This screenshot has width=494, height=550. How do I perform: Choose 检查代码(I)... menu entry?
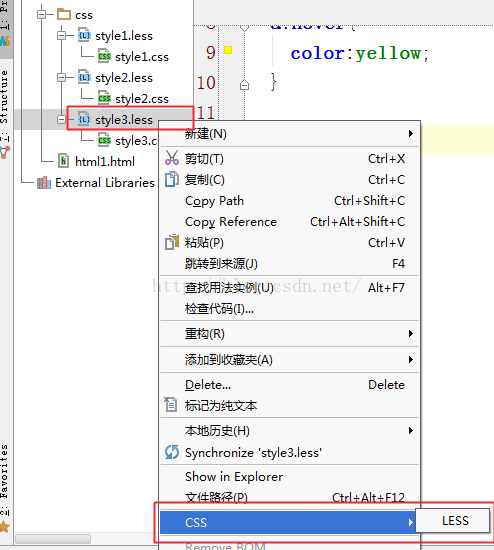[289, 309]
